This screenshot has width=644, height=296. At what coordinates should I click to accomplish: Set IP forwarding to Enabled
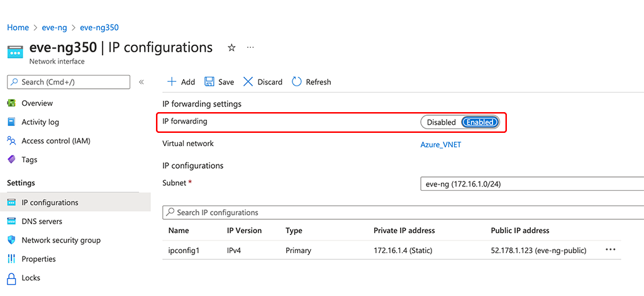(480, 122)
